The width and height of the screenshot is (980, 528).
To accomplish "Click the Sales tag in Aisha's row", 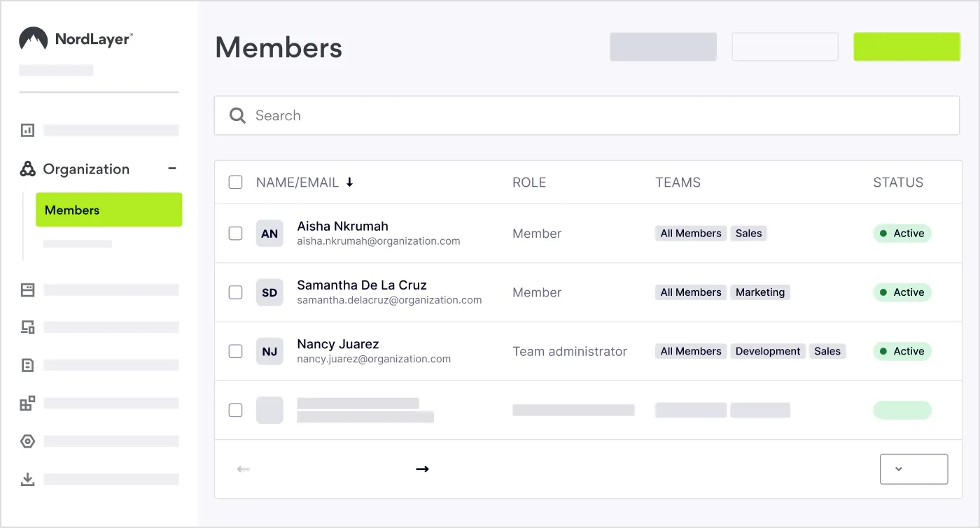I will coord(748,234).
